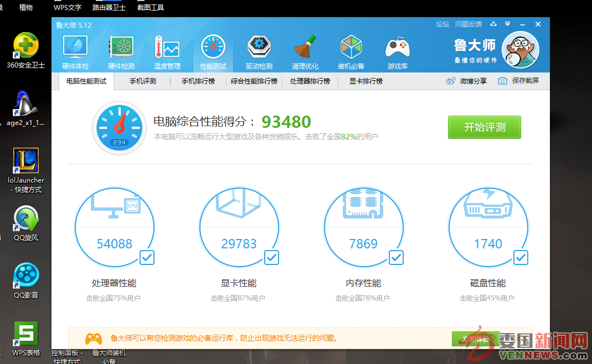This screenshot has height=364, width=592.
Task: Click the memory score circle 7869
Action: coord(364,227)
